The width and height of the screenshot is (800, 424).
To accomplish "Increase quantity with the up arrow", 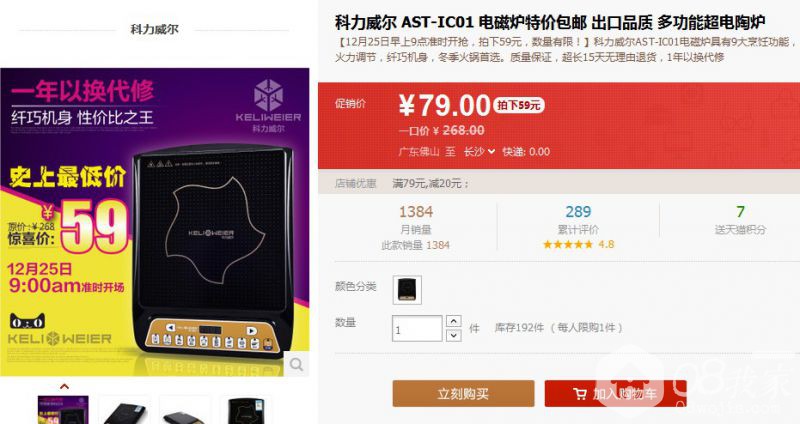I will coord(454,321).
